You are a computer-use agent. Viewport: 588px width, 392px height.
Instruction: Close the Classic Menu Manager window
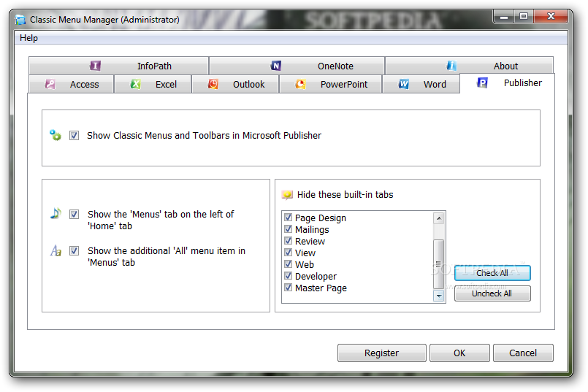(x=551, y=17)
